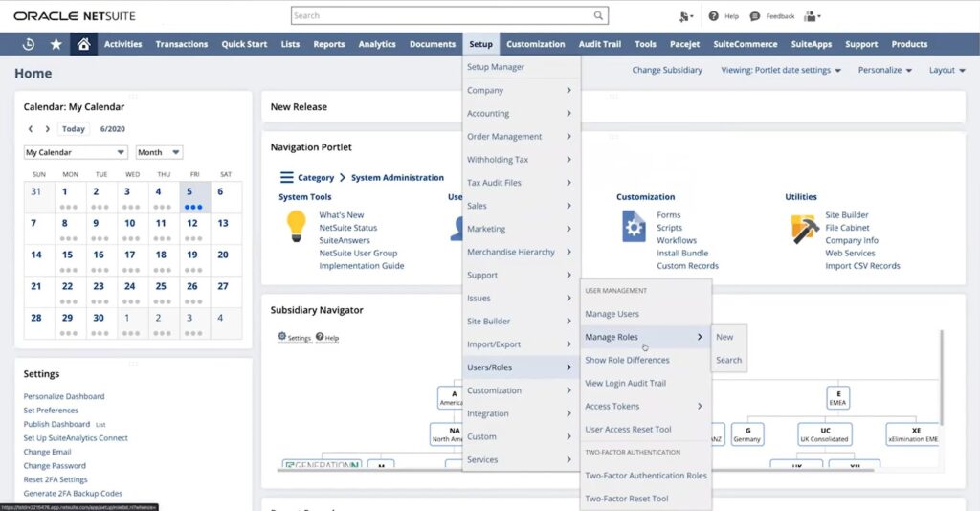Open Viewing: Portlet date settings dropdown
The width and height of the screenshot is (980, 511).
(781, 70)
